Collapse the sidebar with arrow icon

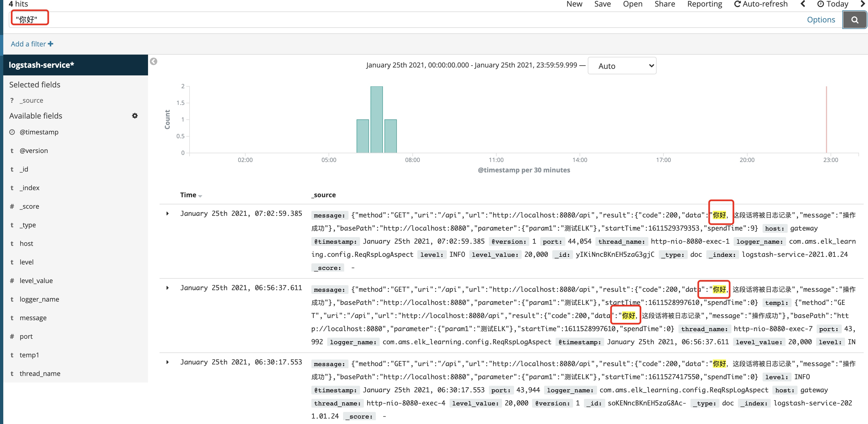(x=154, y=61)
